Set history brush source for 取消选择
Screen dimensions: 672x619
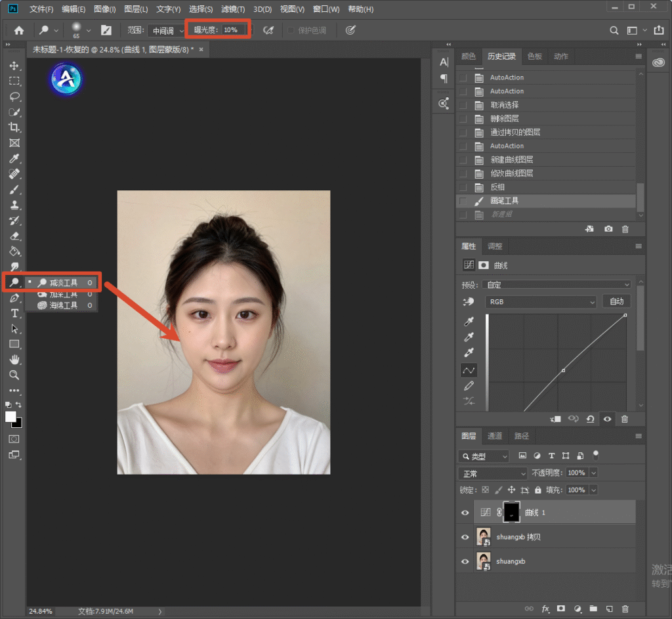463,105
